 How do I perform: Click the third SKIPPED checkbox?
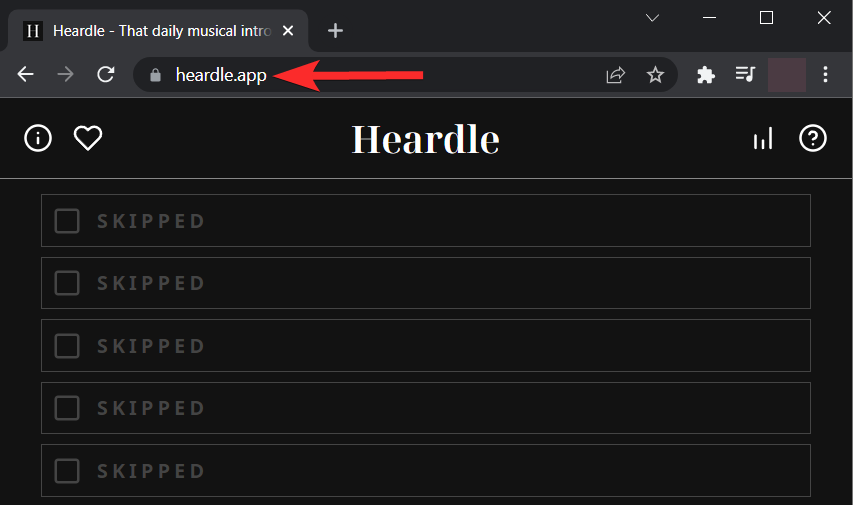coord(67,346)
